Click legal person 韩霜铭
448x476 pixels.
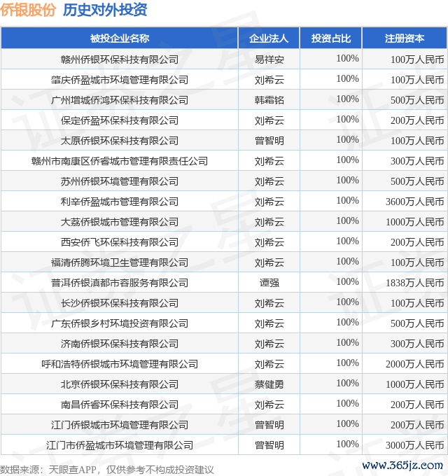(x=269, y=100)
